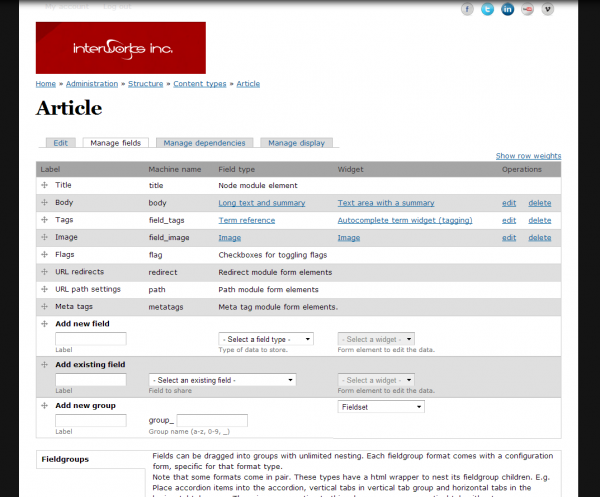Grab the drag handle for Image row
This screenshot has width=600, height=497.
[x=44, y=237]
